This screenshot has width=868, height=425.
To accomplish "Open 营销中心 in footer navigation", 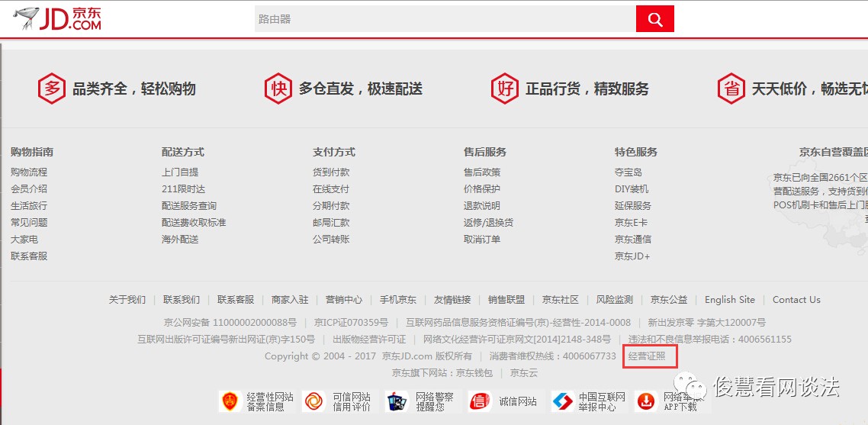I will click(344, 300).
